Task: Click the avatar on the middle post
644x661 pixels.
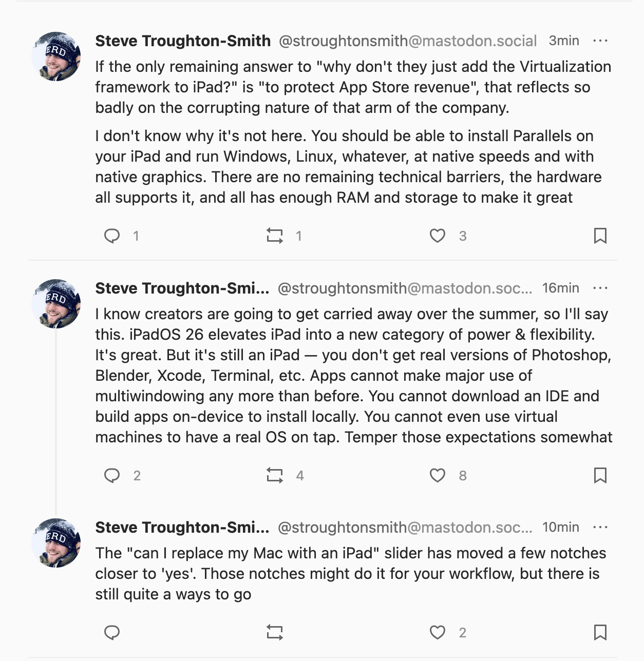Action: pos(56,303)
